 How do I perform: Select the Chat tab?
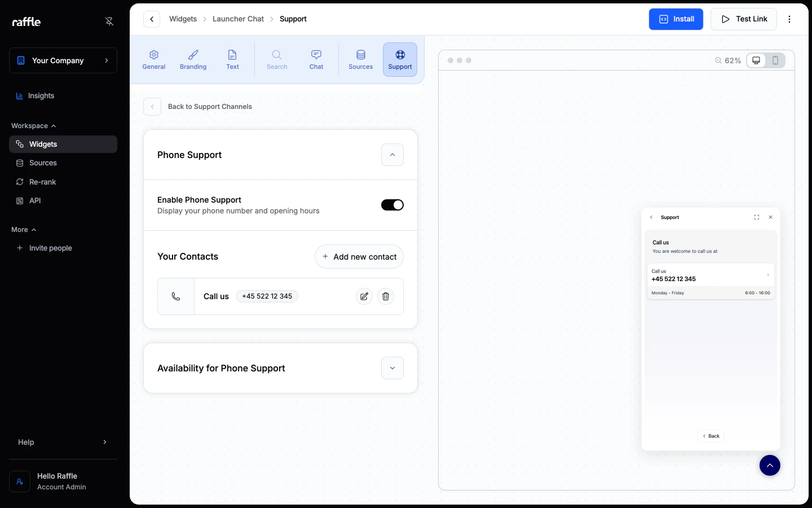316,60
